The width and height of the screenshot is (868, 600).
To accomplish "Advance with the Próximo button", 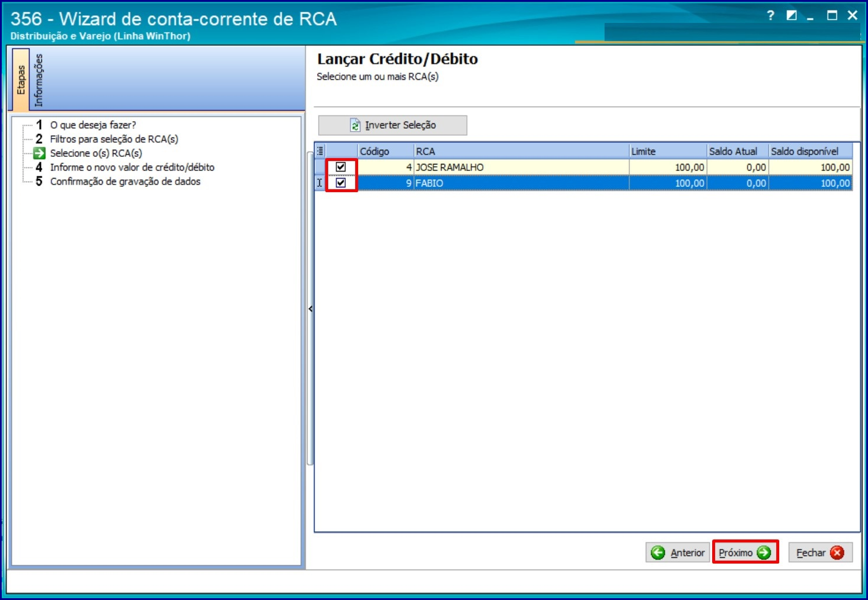I will point(745,552).
